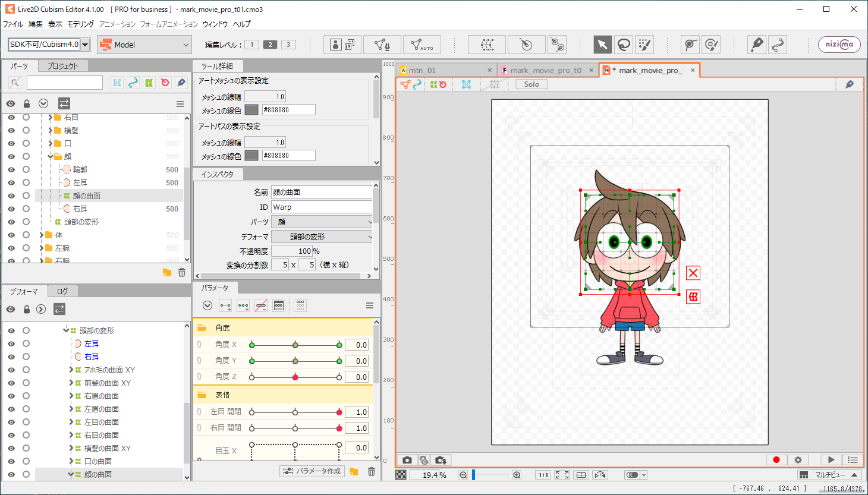Toggle lock circle for 左眉の曲面 deformer
Screen dimensions: 868x495
(x=26, y=409)
